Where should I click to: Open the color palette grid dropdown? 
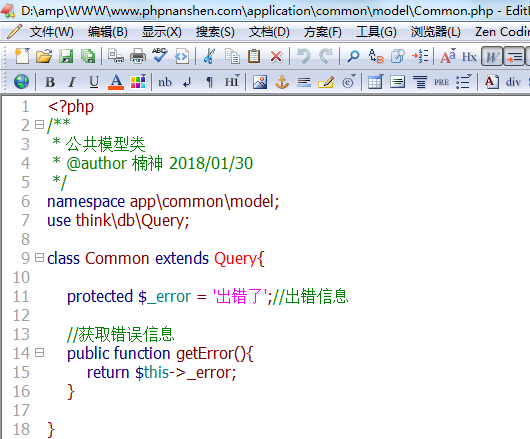(138, 82)
